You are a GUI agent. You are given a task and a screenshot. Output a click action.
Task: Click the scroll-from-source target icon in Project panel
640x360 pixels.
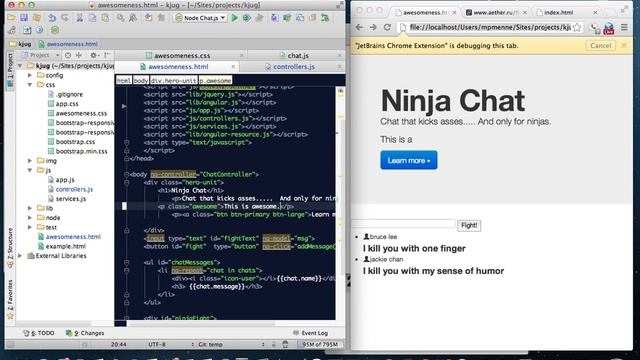pos(68,55)
